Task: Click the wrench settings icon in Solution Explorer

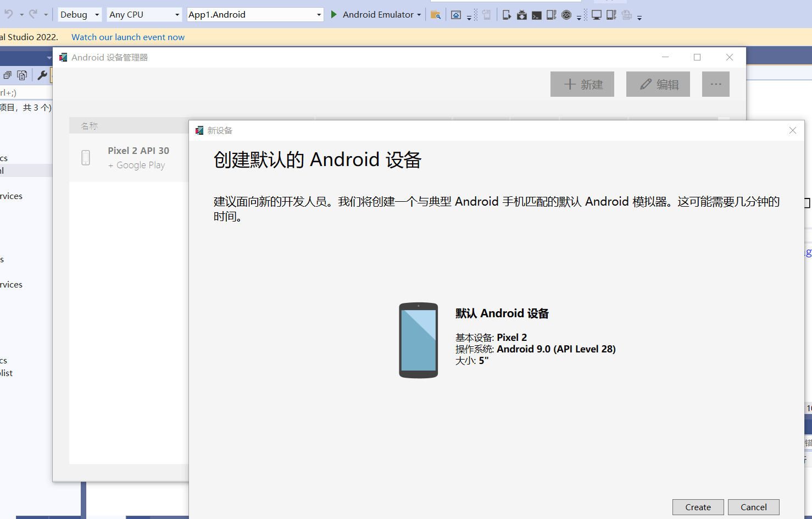Action: point(42,75)
